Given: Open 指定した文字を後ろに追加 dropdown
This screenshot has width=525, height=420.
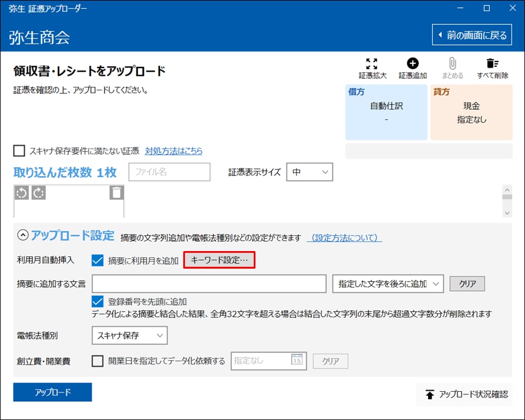Looking at the screenshot, I should pos(388,284).
